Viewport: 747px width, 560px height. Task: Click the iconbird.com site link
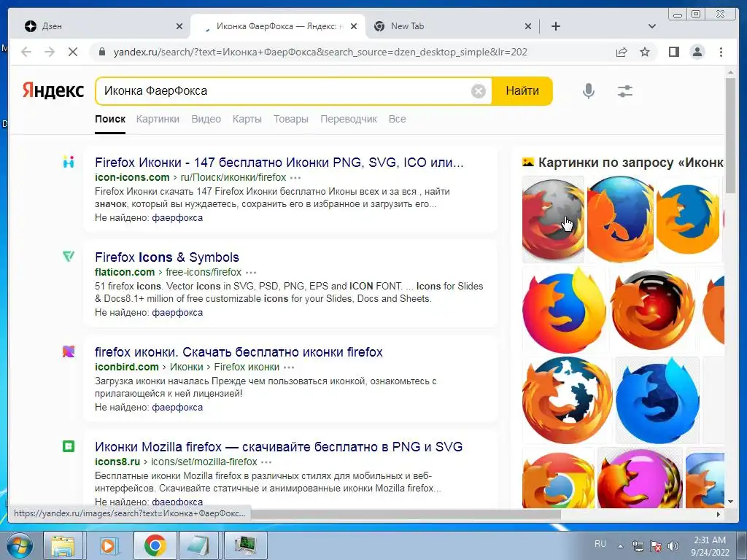click(x=126, y=367)
